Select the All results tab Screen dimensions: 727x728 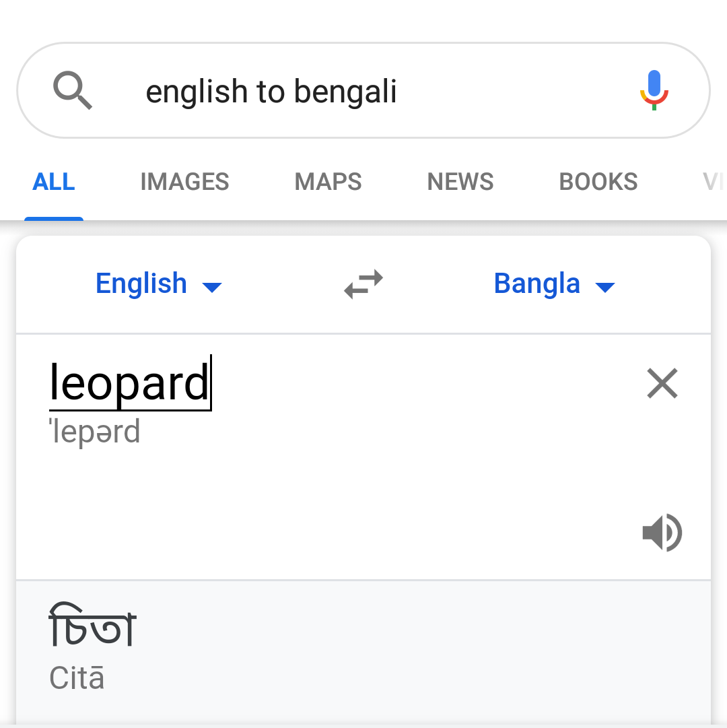(54, 182)
